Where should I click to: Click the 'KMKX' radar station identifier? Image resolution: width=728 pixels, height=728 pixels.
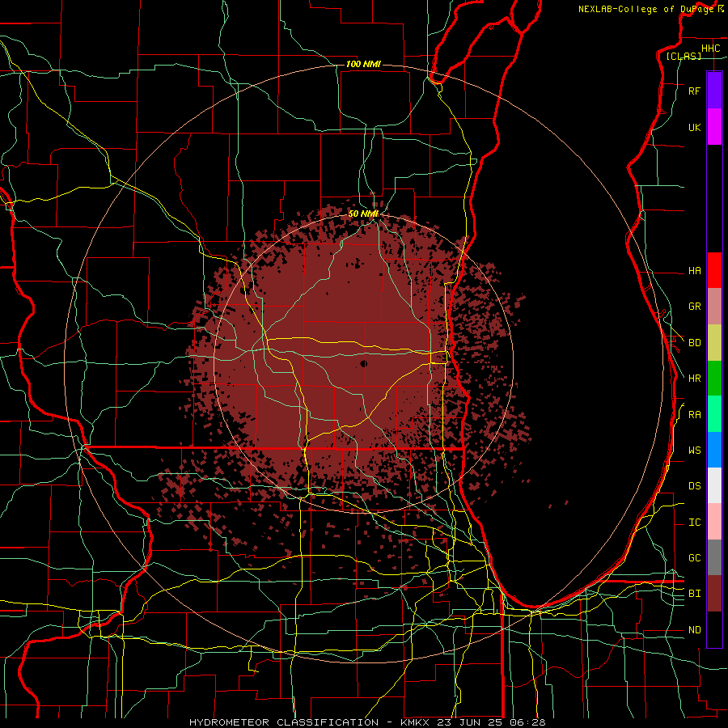pyautogui.click(x=415, y=722)
